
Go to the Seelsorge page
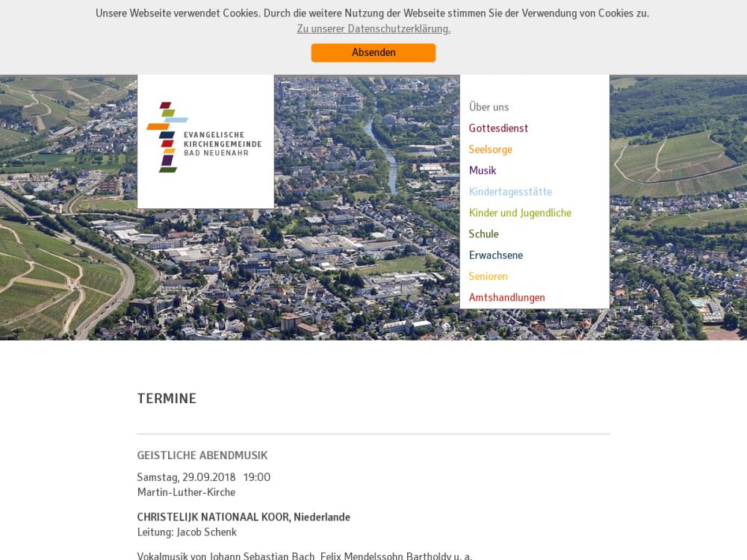[490, 149]
